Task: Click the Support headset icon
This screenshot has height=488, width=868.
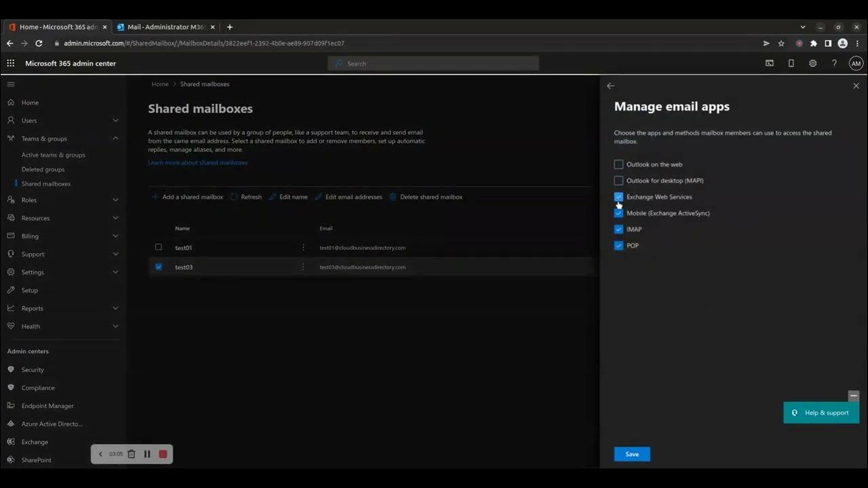Action: 11,254
